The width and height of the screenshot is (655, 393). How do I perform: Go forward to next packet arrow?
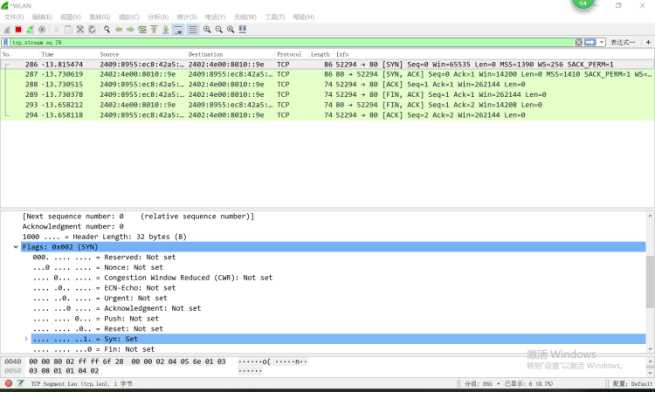pyautogui.click(x=131, y=29)
